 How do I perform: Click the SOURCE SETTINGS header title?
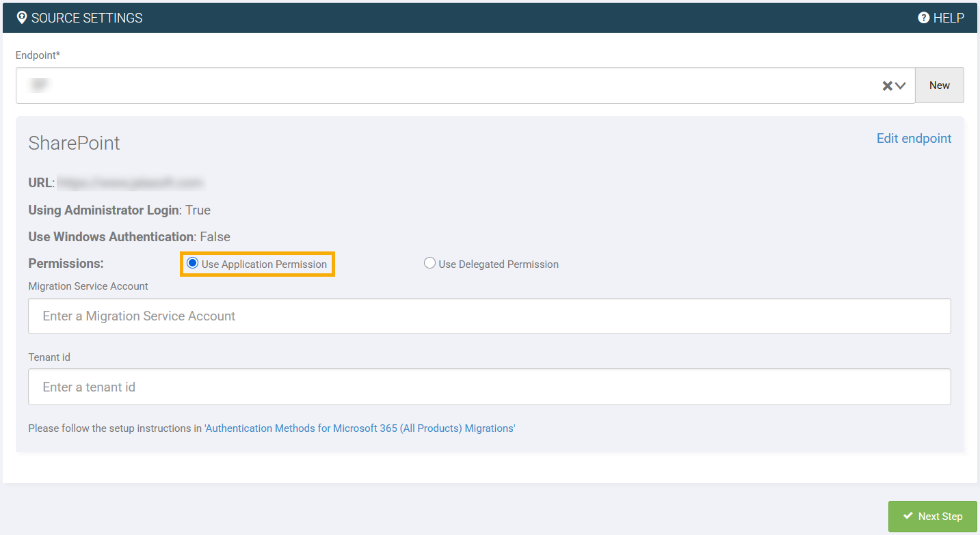88,18
